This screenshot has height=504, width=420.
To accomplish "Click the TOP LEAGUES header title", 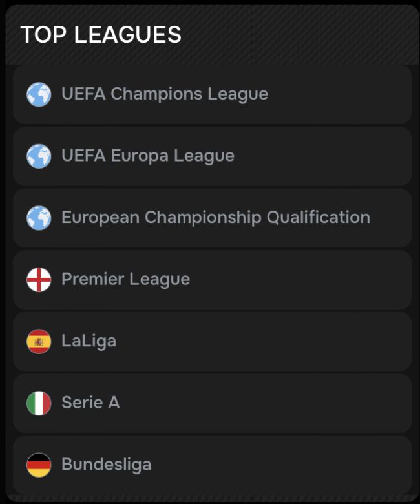I will (x=101, y=35).
